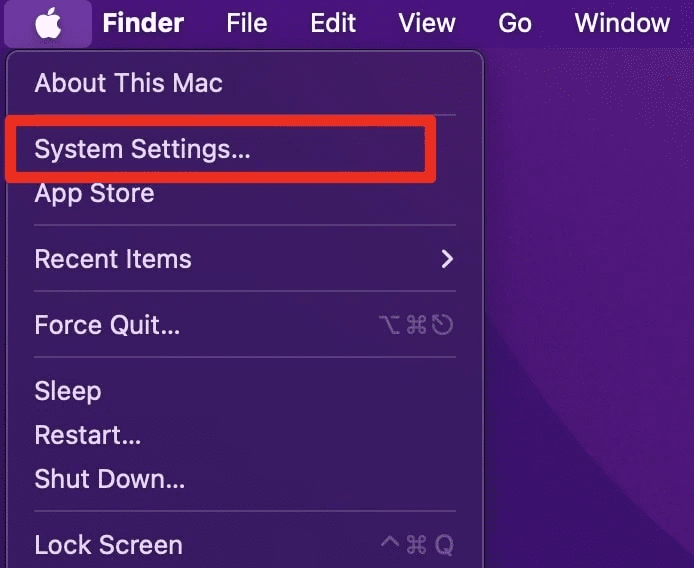Click the Lock Screen shortcut key hint
This screenshot has width=694, height=568.
point(418,545)
